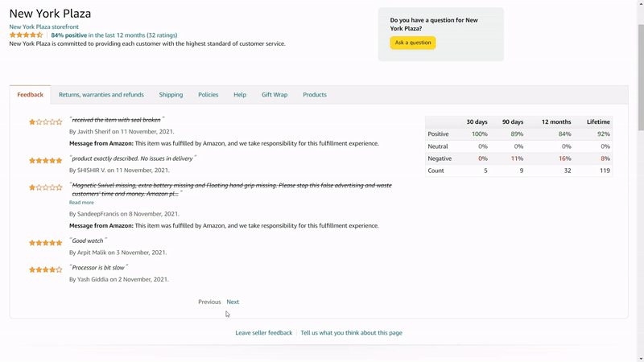Switch to the Shipping tab
Viewport: 644px width, 362px height.
(171, 95)
